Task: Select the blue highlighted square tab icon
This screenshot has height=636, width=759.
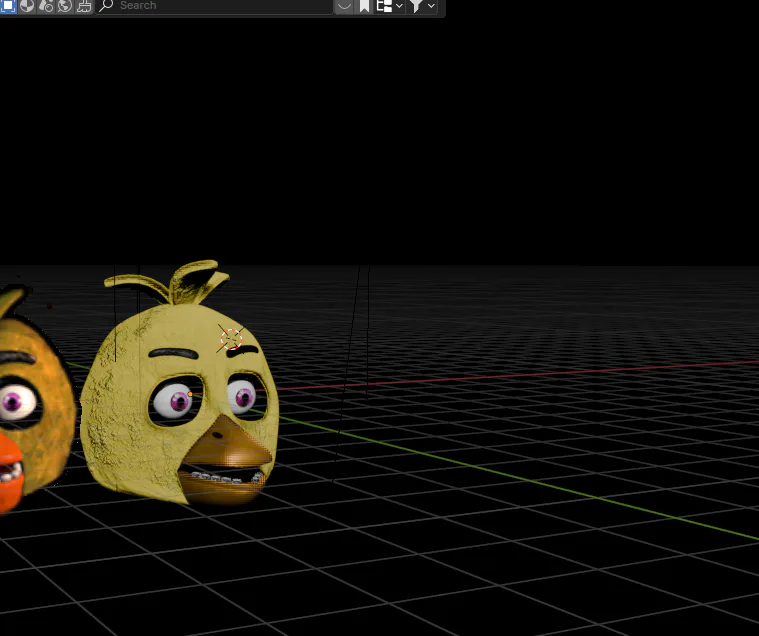Action: (8, 5)
